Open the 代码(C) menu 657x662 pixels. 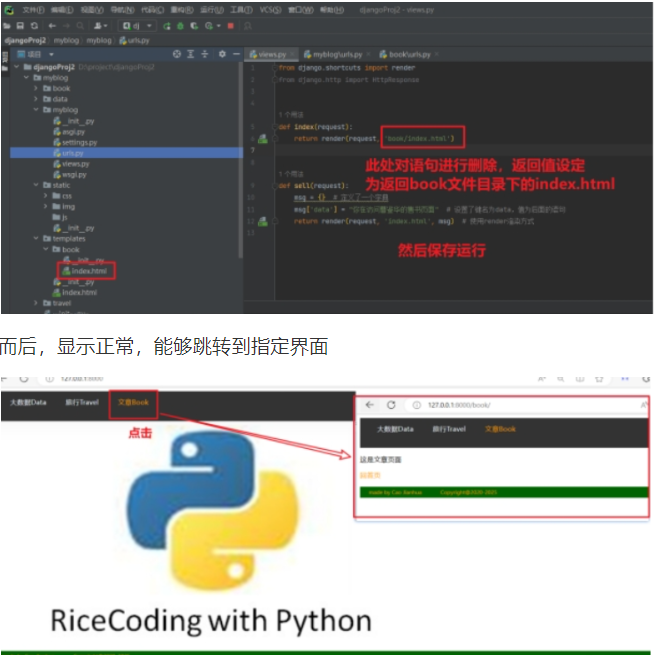click(x=152, y=10)
